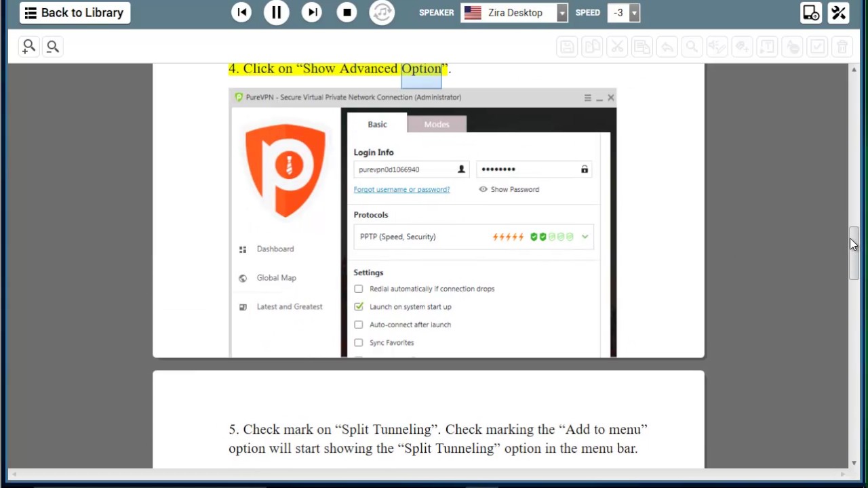Check the Sync Favorites box
868x488 pixels.
click(x=359, y=342)
